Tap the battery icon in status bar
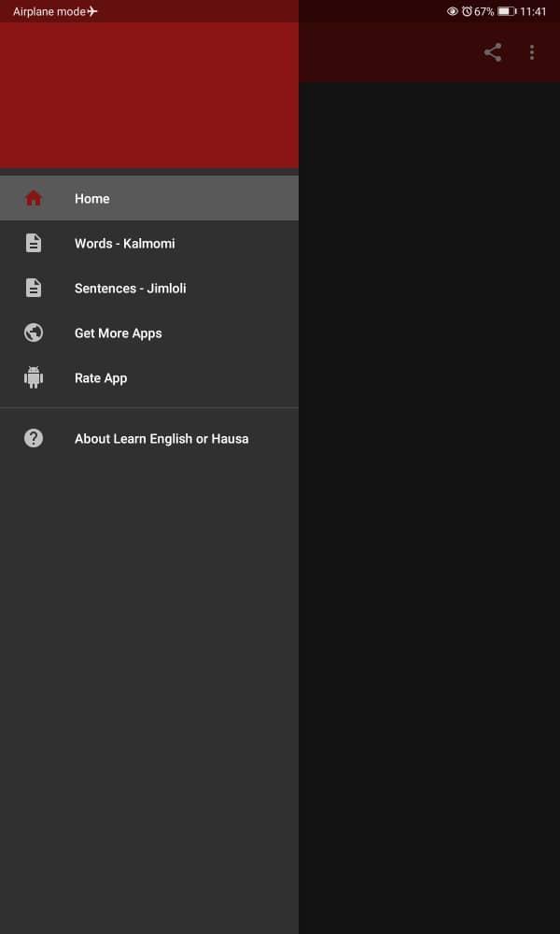The width and height of the screenshot is (560, 934). click(507, 11)
